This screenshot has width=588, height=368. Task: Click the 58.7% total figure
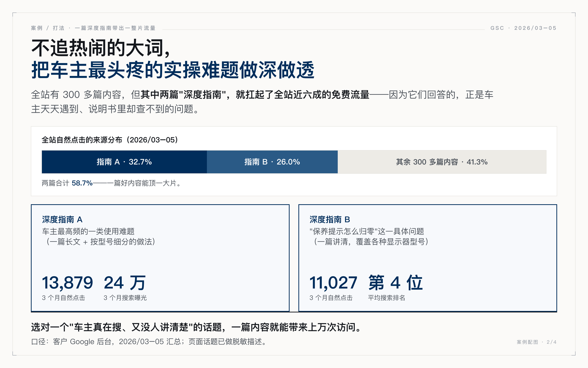point(82,183)
